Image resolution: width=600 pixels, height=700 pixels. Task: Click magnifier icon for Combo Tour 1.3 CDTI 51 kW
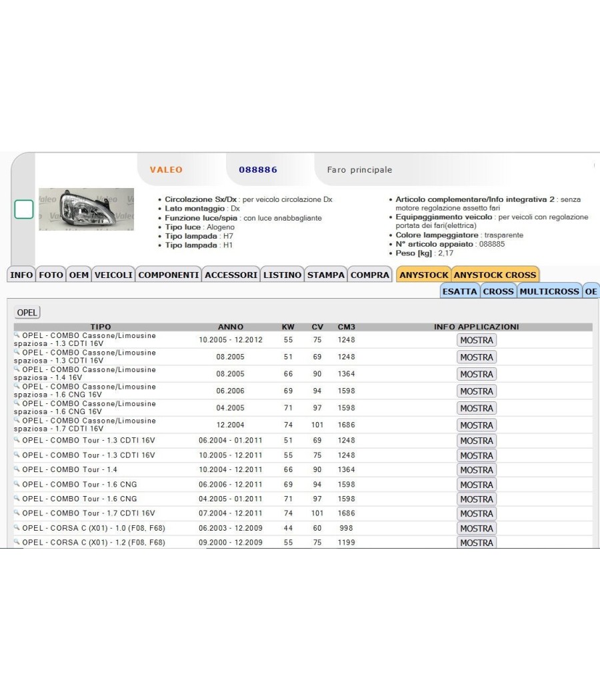[17, 439]
